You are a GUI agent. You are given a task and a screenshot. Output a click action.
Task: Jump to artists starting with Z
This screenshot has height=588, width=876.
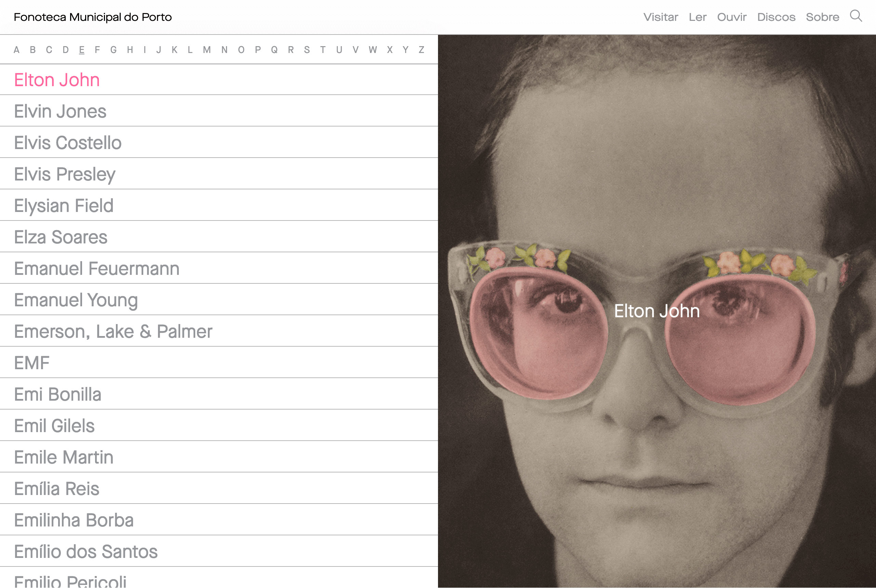tap(422, 50)
